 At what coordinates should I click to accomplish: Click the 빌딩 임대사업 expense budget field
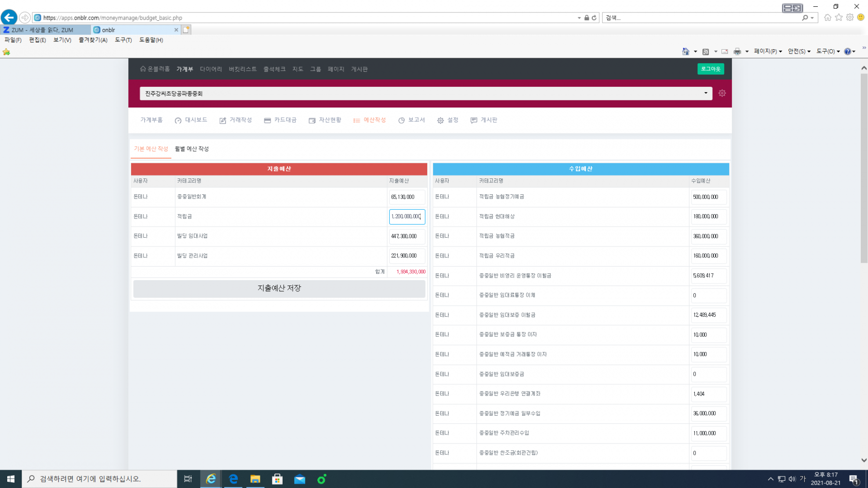[407, 236]
